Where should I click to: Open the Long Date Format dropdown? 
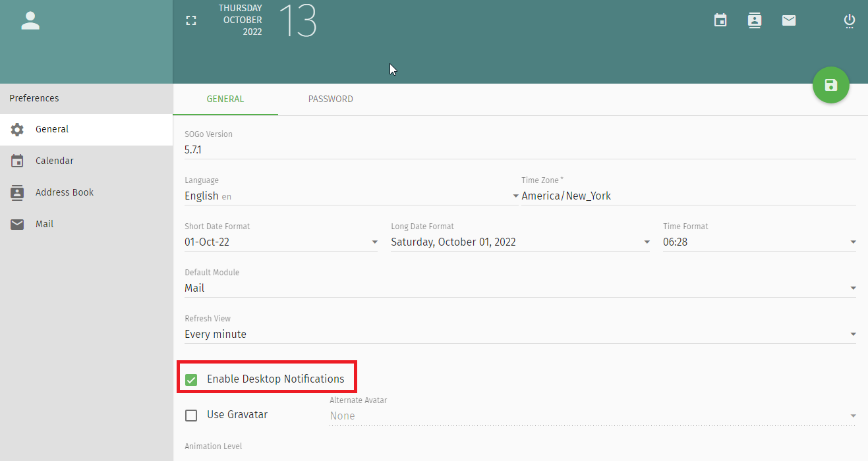[521, 242]
